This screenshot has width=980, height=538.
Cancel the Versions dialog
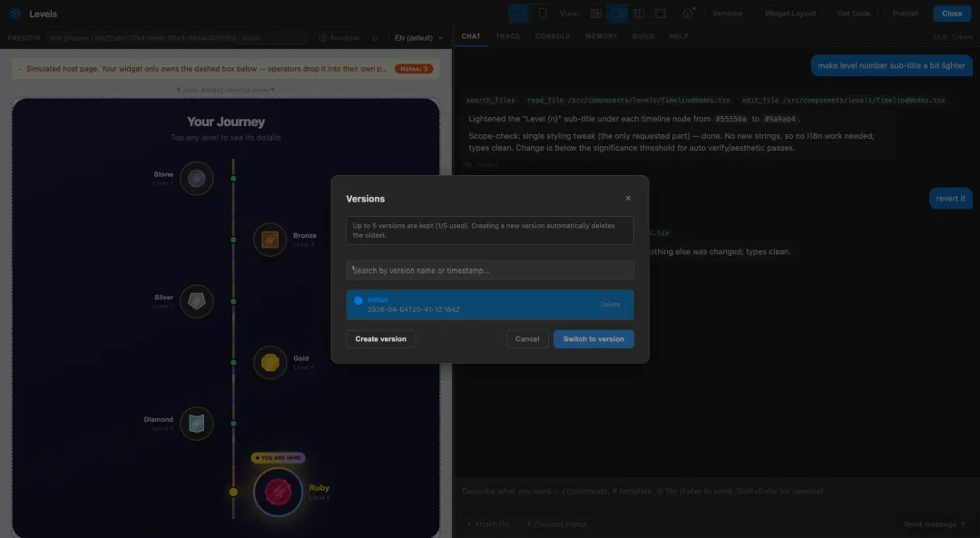(527, 338)
